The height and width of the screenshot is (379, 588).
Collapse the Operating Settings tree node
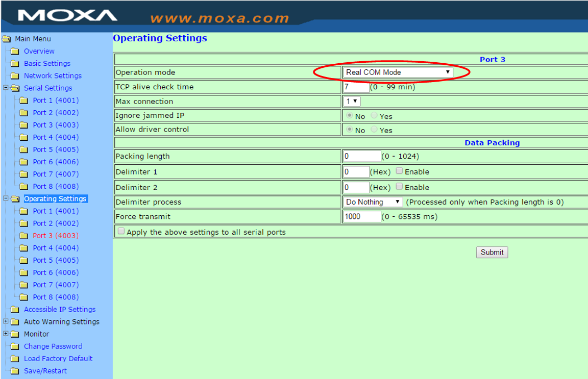click(6, 198)
